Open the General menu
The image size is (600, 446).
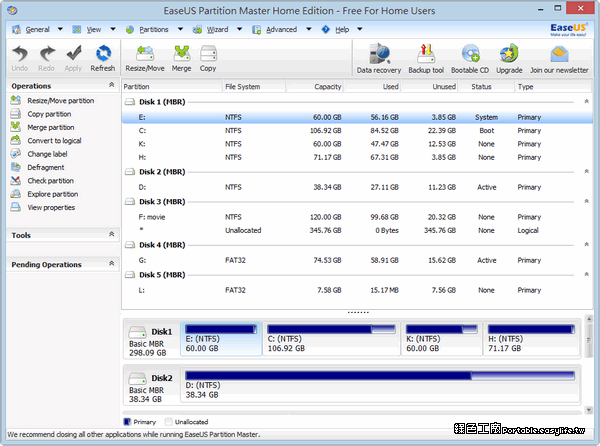pyautogui.click(x=37, y=29)
